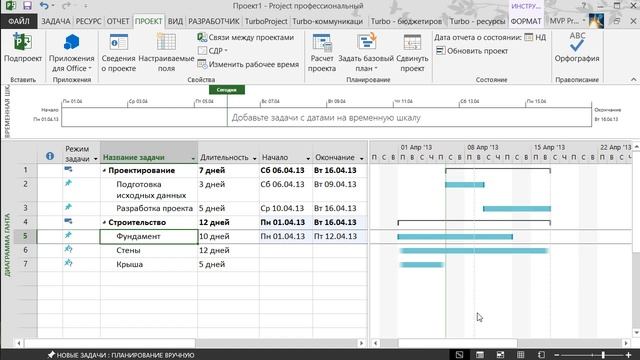Click Move Project (Сдвинуть проект)
640x360 pixels.
(x=412, y=52)
